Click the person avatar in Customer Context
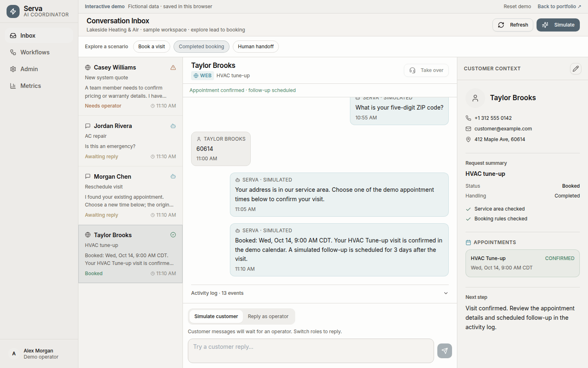The width and height of the screenshot is (588, 368). pyautogui.click(x=475, y=98)
